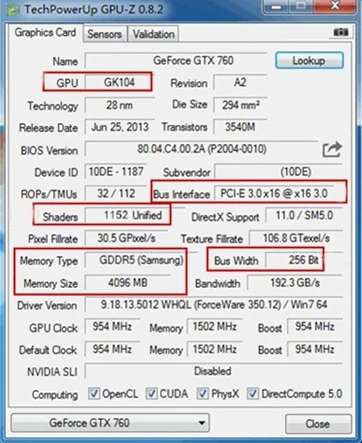
Task: Click the Technology field 28 nm
Action: (x=120, y=105)
